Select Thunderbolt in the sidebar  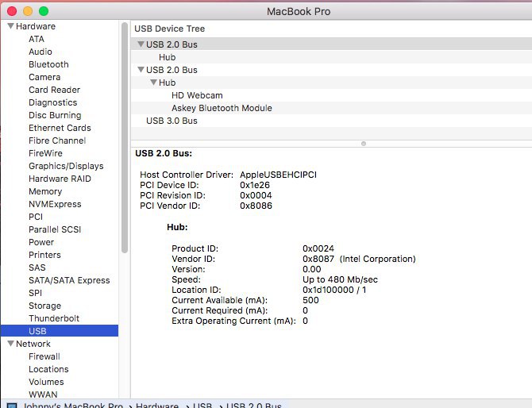54,318
